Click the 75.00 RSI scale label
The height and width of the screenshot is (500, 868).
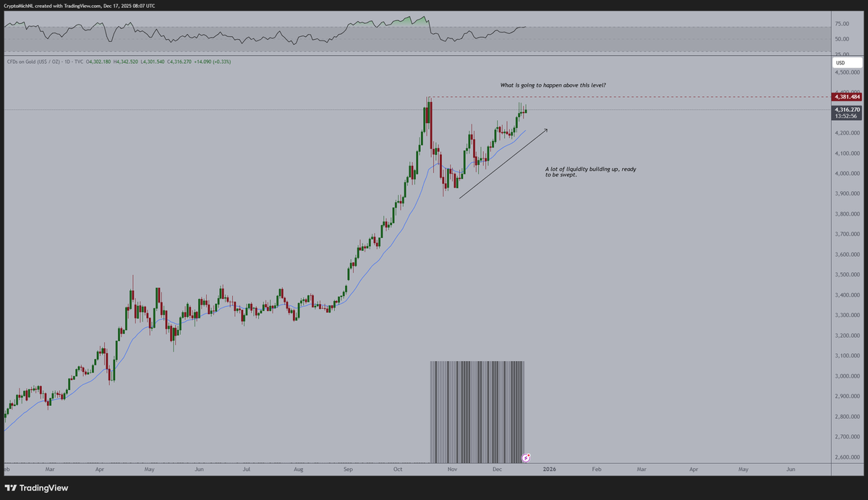click(x=842, y=23)
